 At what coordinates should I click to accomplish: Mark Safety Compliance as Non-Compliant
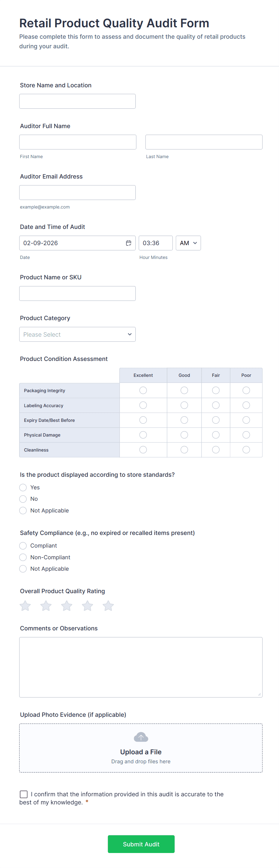[x=23, y=557]
